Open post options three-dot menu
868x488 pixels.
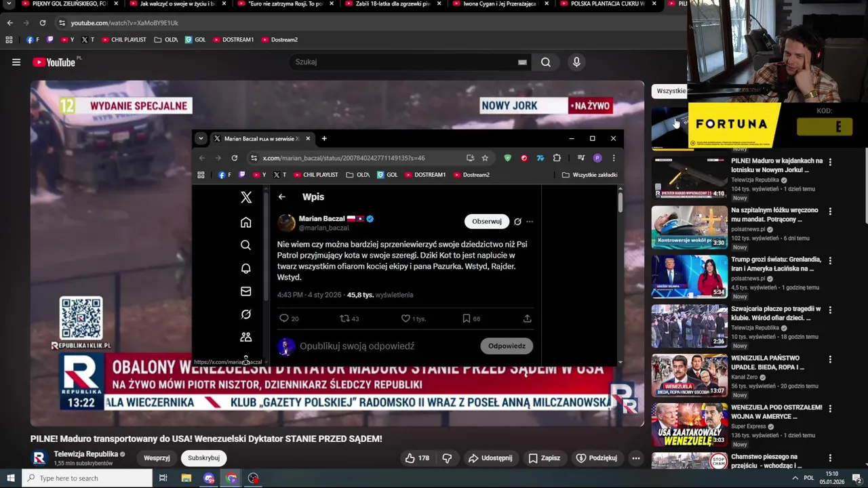click(530, 222)
